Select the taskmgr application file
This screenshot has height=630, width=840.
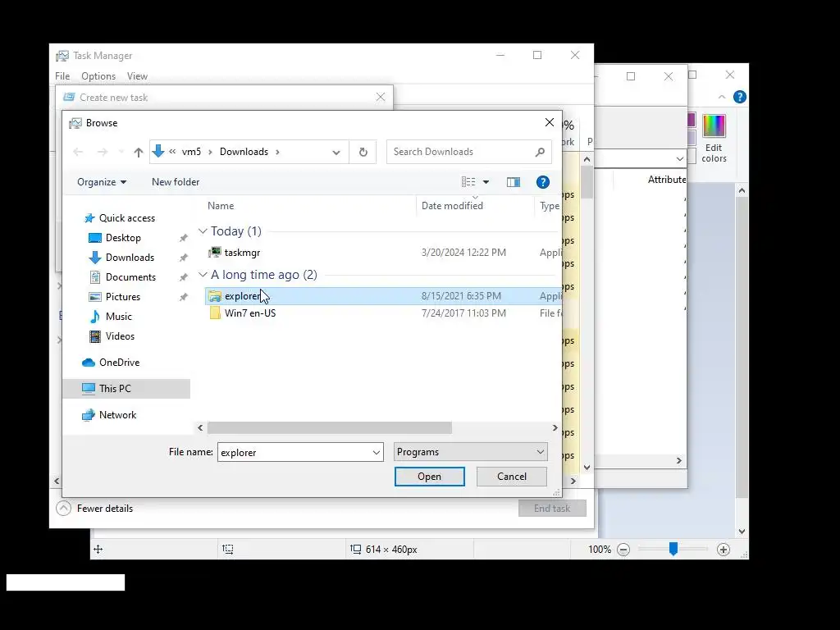242,253
